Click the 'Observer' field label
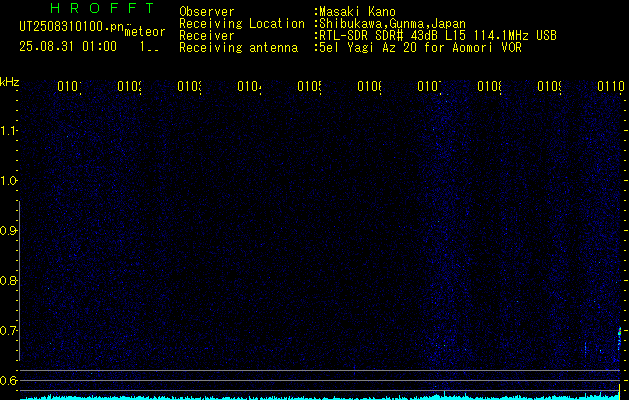This screenshot has width=629, height=400. pos(207,12)
